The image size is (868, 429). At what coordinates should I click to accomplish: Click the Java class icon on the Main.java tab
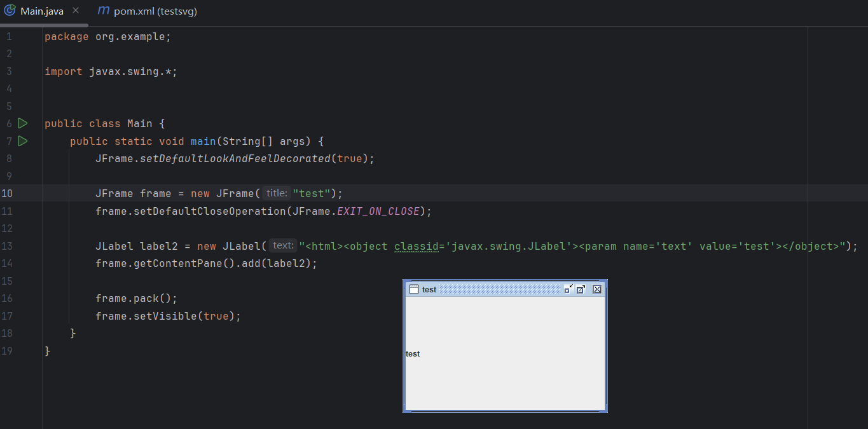(x=10, y=11)
